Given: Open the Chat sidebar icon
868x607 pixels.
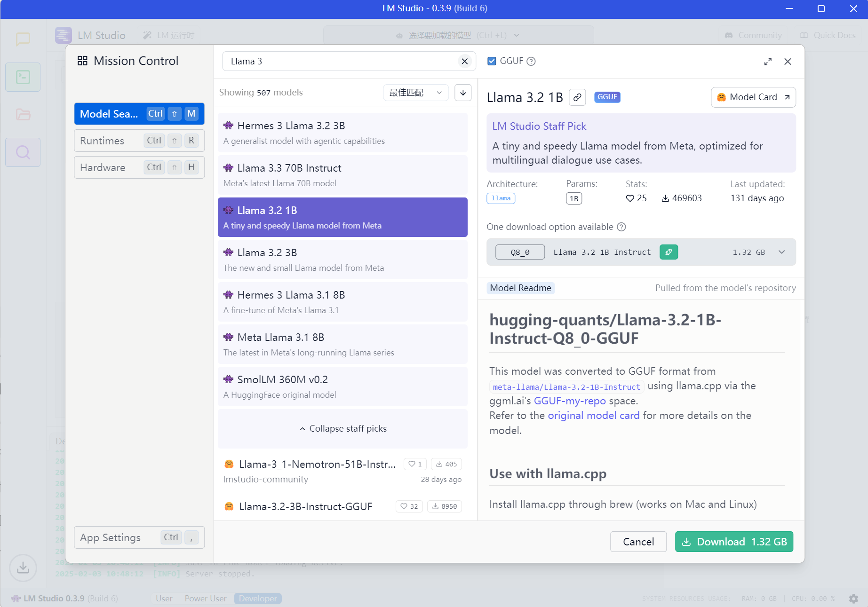Looking at the screenshot, I should [23, 39].
